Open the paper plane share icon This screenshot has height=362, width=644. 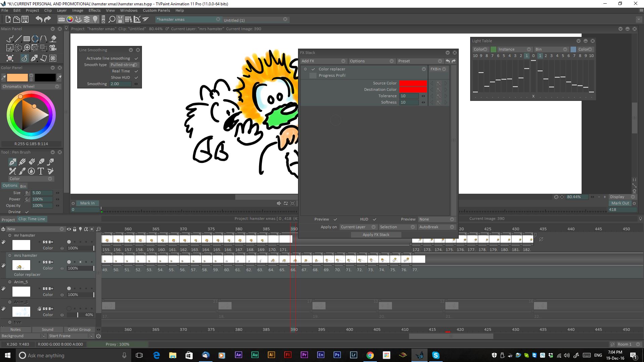[145, 19]
